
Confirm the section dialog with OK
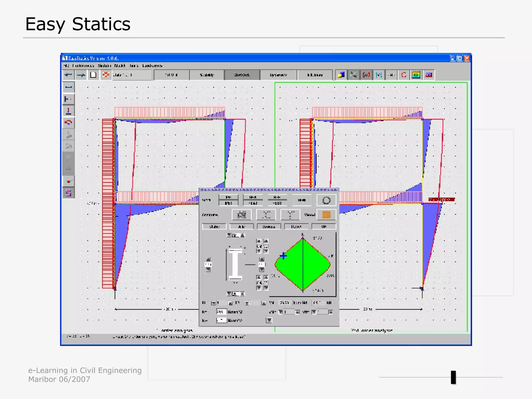pyautogui.click(x=324, y=227)
